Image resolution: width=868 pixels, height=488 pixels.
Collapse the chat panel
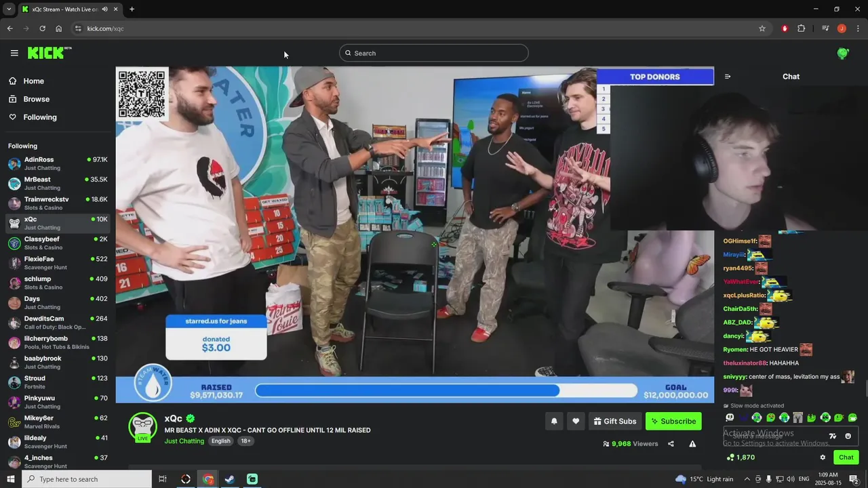(728, 77)
